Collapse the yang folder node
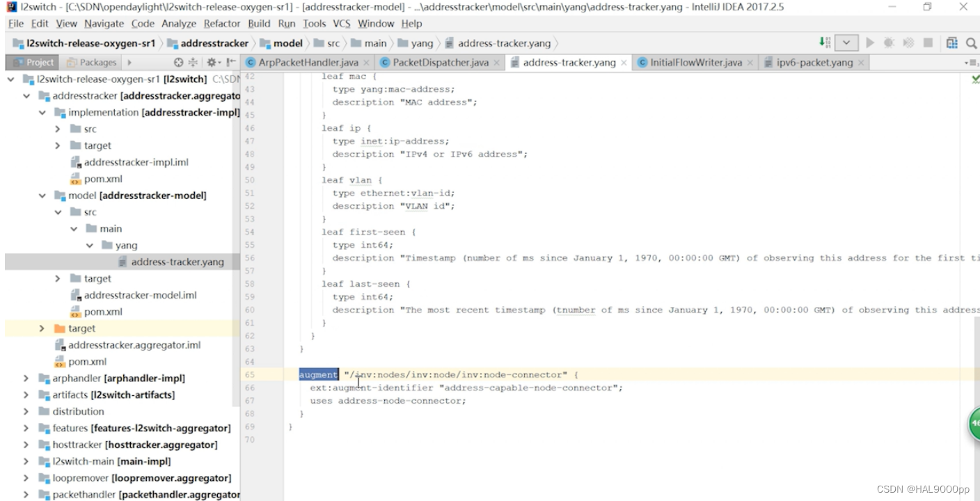The height and width of the screenshot is (501, 980). [89, 246]
